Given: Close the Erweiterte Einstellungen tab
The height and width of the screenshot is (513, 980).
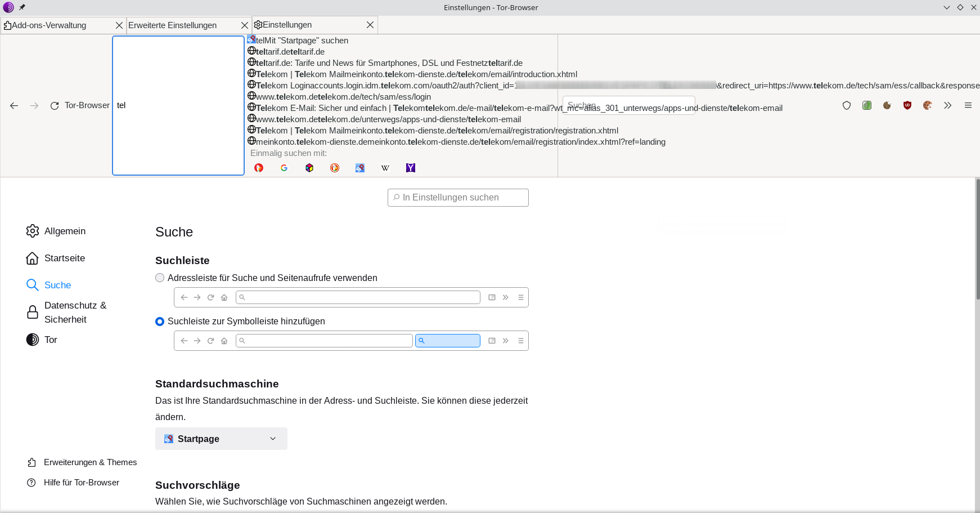Looking at the screenshot, I should [245, 25].
